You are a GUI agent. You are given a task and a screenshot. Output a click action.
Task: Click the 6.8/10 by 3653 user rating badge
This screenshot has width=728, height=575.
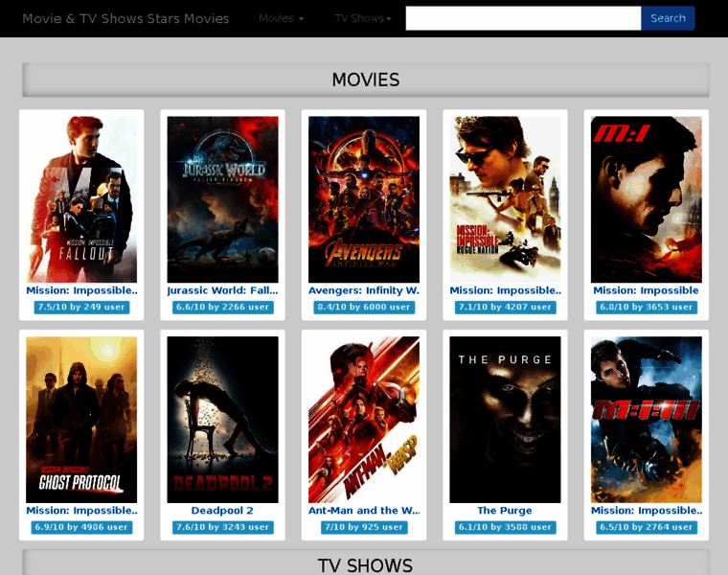tap(647, 307)
